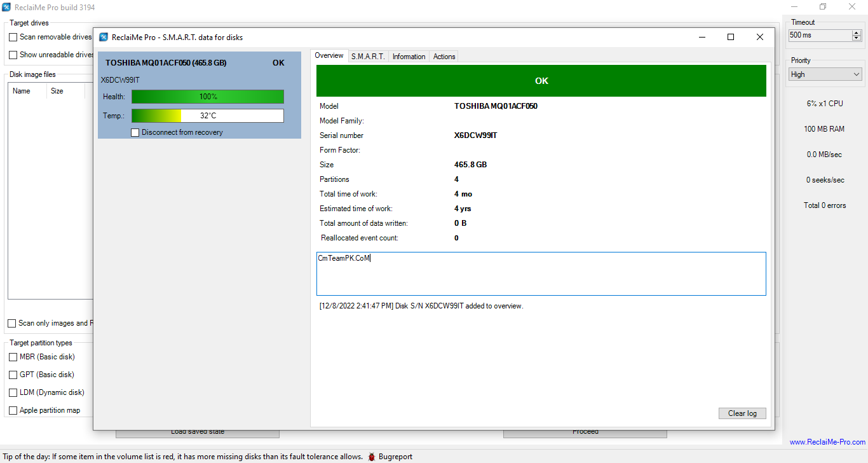The width and height of the screenshot is (868, 463).
Task: Click the Total 0 errors readout
Action: (x=825, y=205)
